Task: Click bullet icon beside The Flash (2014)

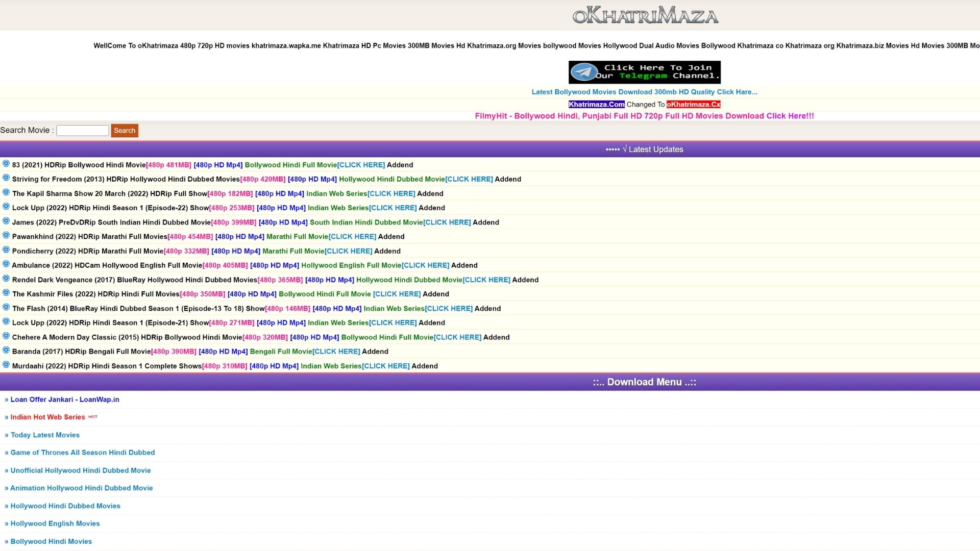Action: (6, 308)
